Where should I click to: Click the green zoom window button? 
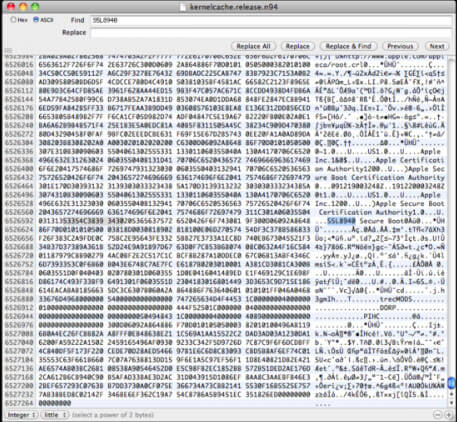coord(35,6)
